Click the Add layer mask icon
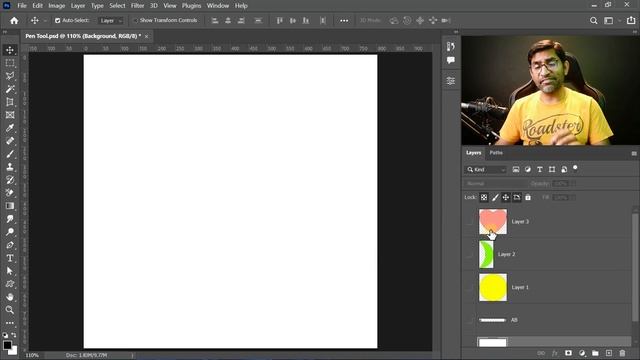Screen dimensions: 640x360 pyautogui.click(x=568, y=353)
